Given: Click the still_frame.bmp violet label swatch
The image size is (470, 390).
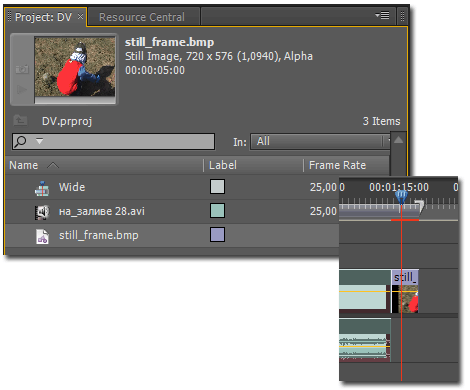Looking at the screenshot, I should click(x=217, y=235).
